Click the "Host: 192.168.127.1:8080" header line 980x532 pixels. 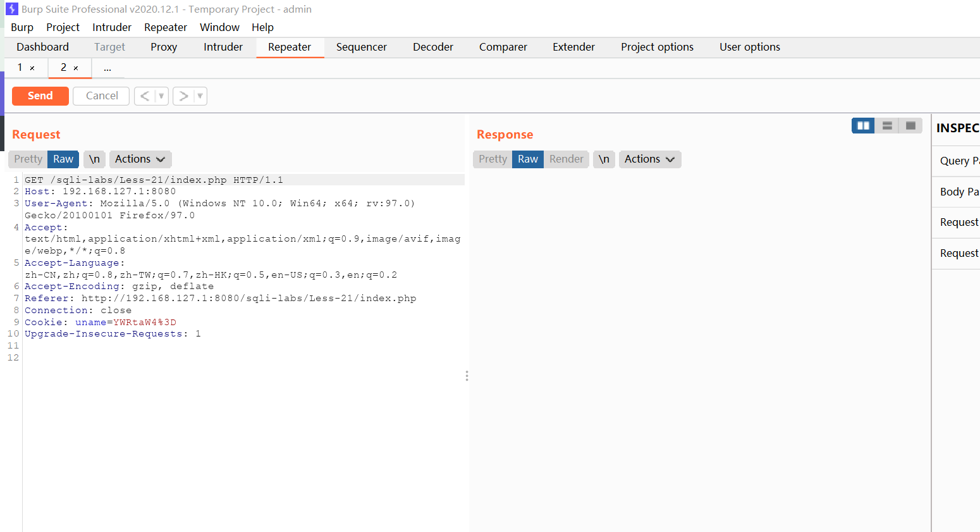click(101, 191)
